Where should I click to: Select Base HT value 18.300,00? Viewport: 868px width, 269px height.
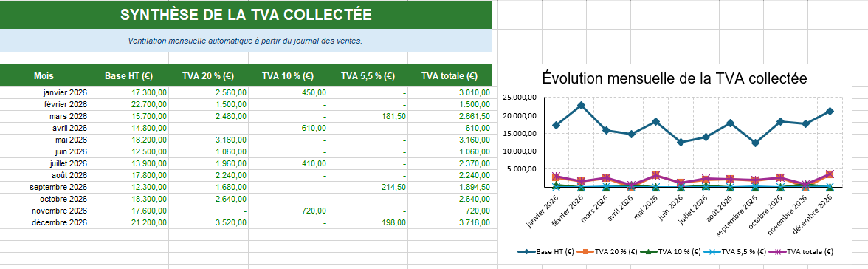click(x=128, y=199)
